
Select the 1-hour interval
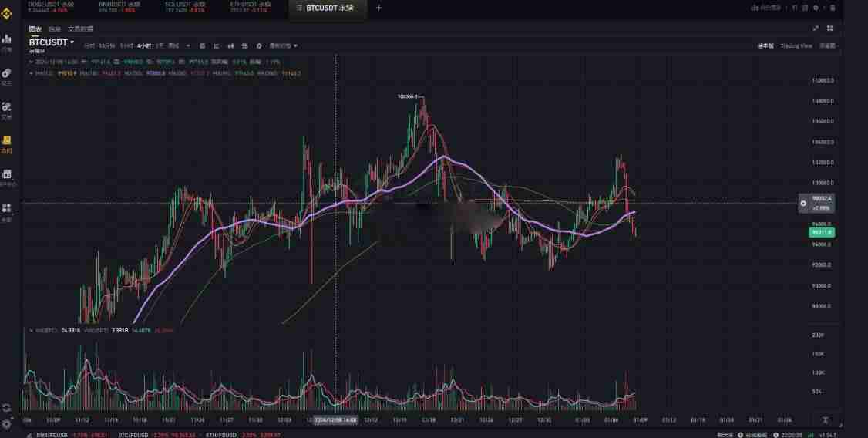tap(126, 45)
